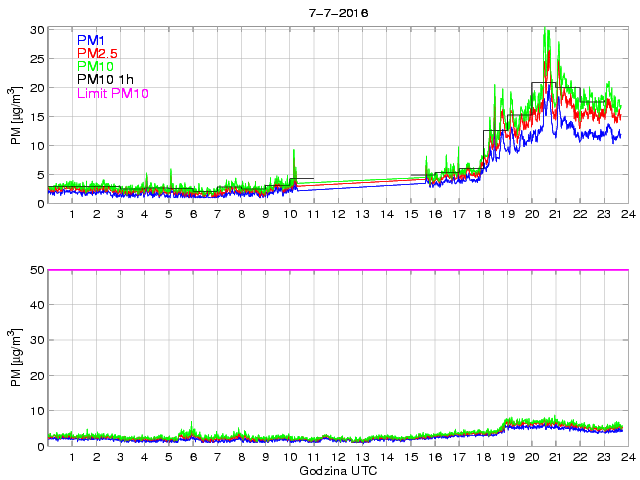
Task: Click the highest green PM10 peak in top chart
Action: tap(545, 31)
